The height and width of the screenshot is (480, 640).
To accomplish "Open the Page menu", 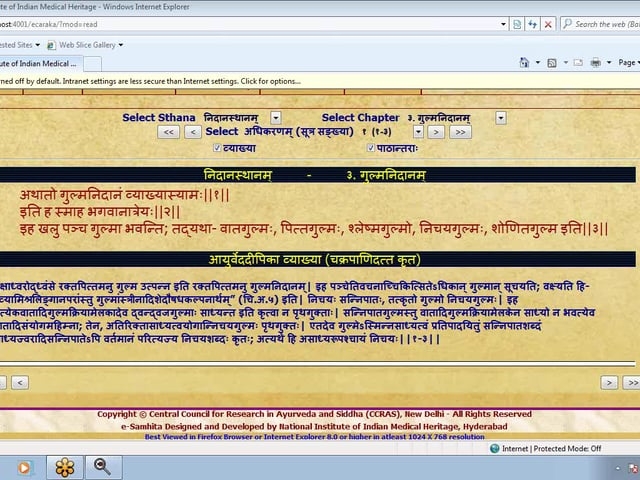I will 628,63.
